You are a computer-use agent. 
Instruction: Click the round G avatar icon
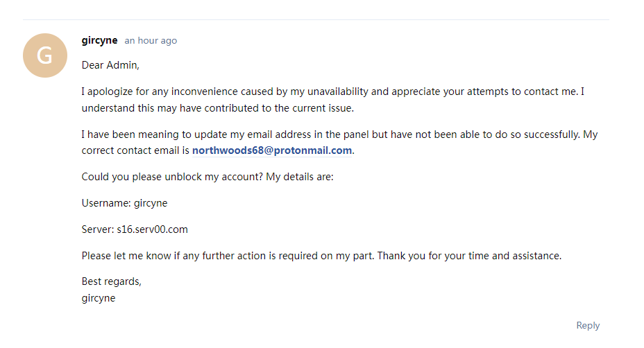[x=45, y=55]
